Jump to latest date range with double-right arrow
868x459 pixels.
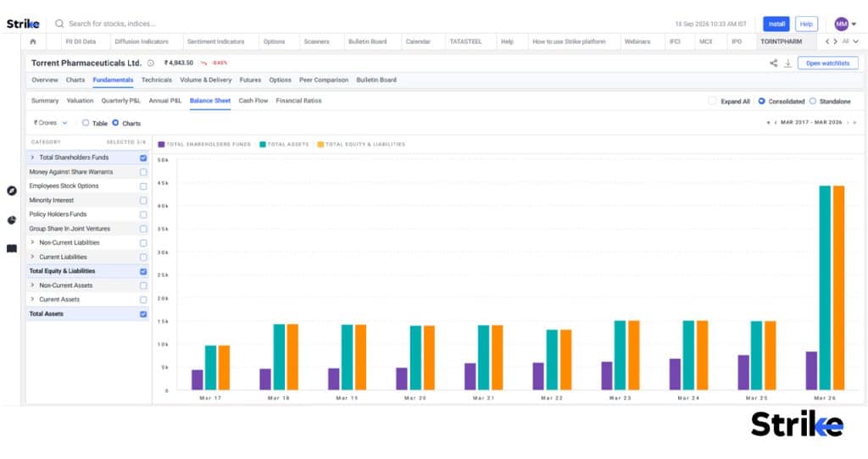[x=854, y=122]
